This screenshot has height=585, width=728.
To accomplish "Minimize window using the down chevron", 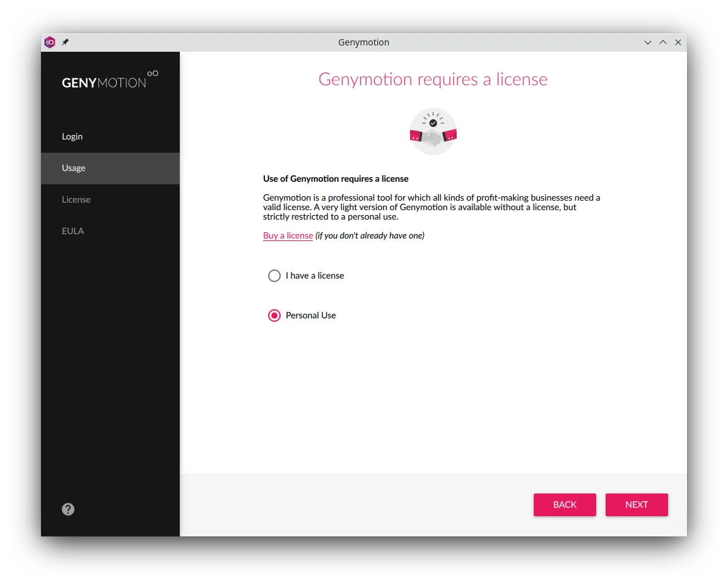I will [x=647, y=42].
